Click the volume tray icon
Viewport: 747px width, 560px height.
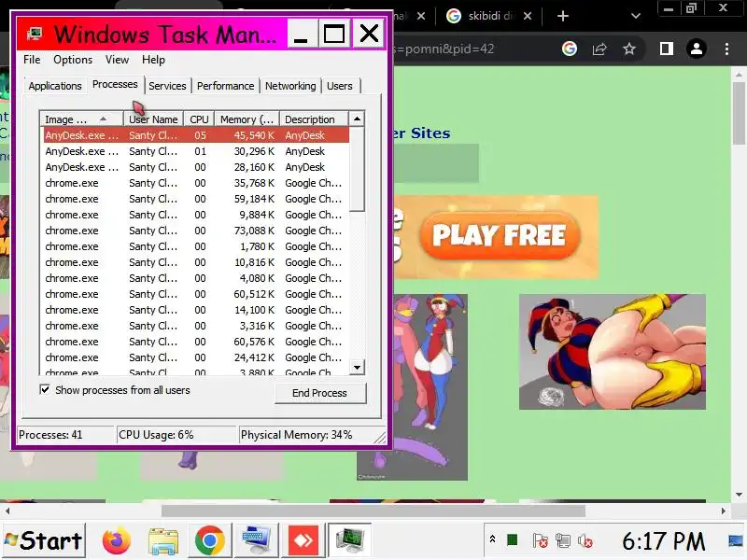585,541
